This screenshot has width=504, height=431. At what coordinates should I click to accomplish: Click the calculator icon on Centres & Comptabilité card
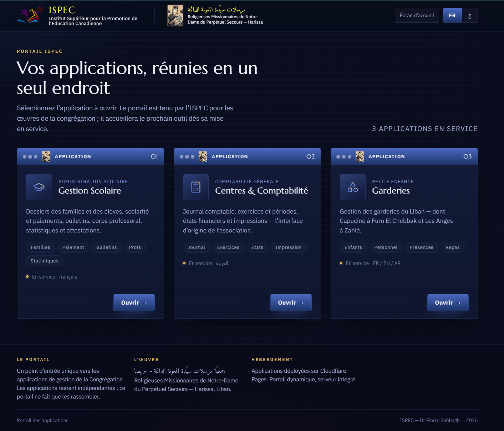[196, 187]
